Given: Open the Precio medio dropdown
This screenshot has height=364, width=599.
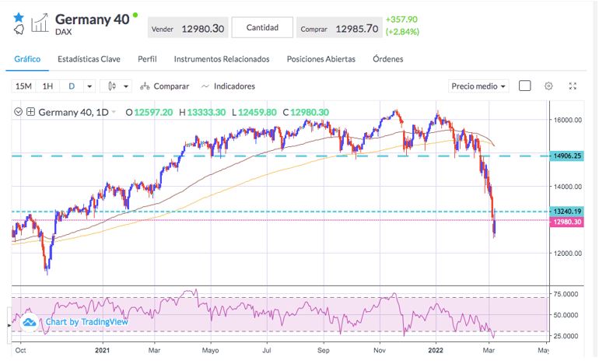Looking at the screenshot, I should point(478,86).
